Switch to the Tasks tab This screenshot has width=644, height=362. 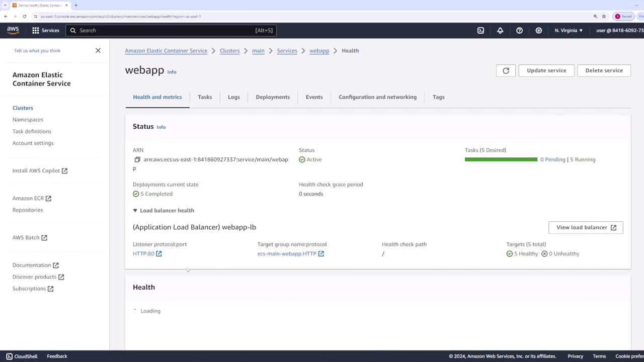click(x=205, y=97)
